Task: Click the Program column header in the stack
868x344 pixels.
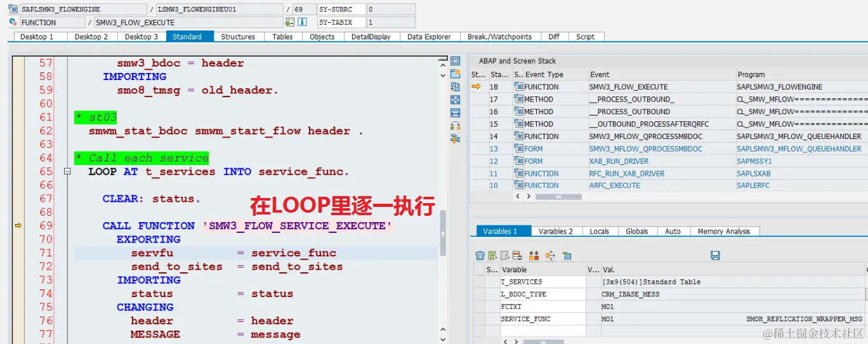Action: click(801, 74)
